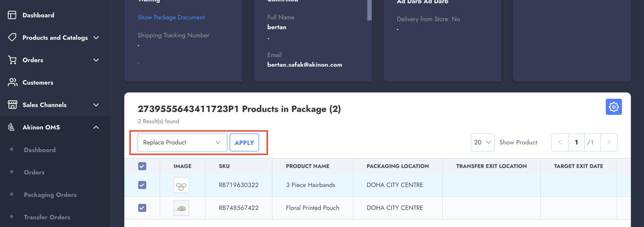Click the Products and Catalogs tag icon

click(x=12, y=38)
